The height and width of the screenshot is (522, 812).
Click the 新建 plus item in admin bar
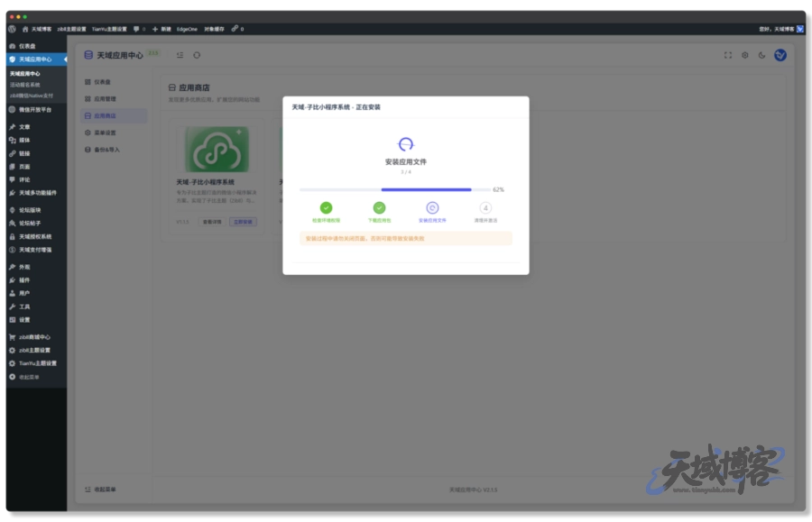tap(161, 29)
